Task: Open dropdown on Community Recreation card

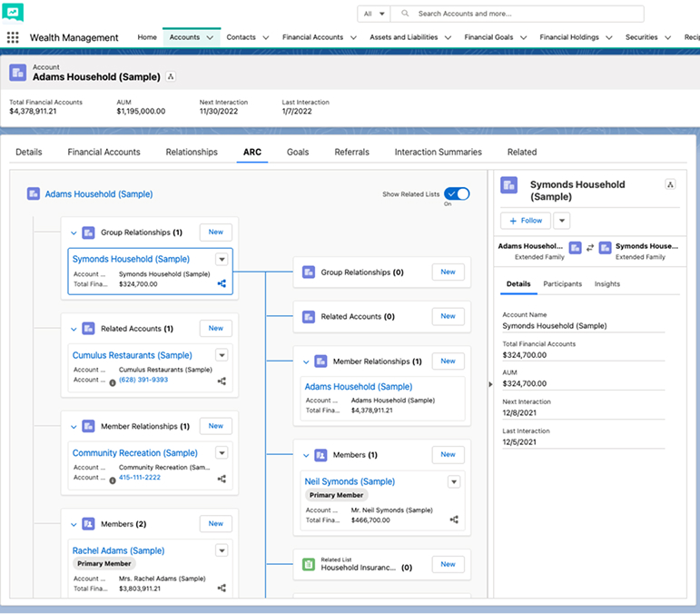Action: (x=222, y=453)
